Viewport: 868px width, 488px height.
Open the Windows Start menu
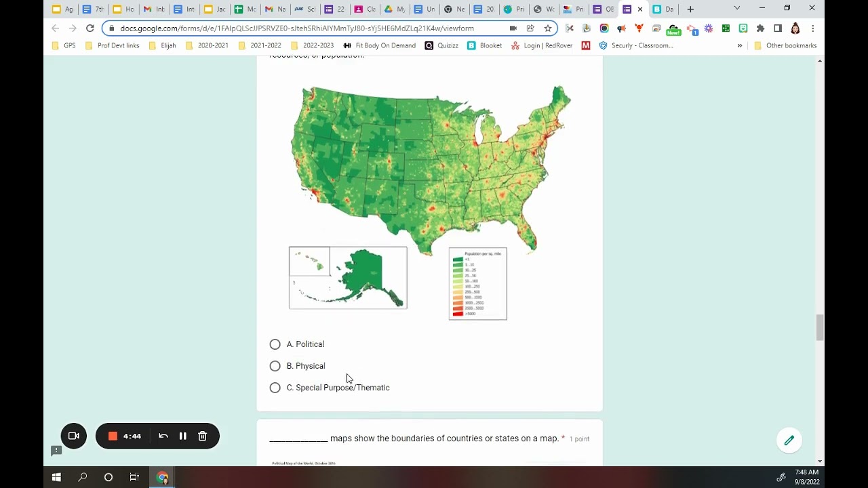click(x=56, y=477)
